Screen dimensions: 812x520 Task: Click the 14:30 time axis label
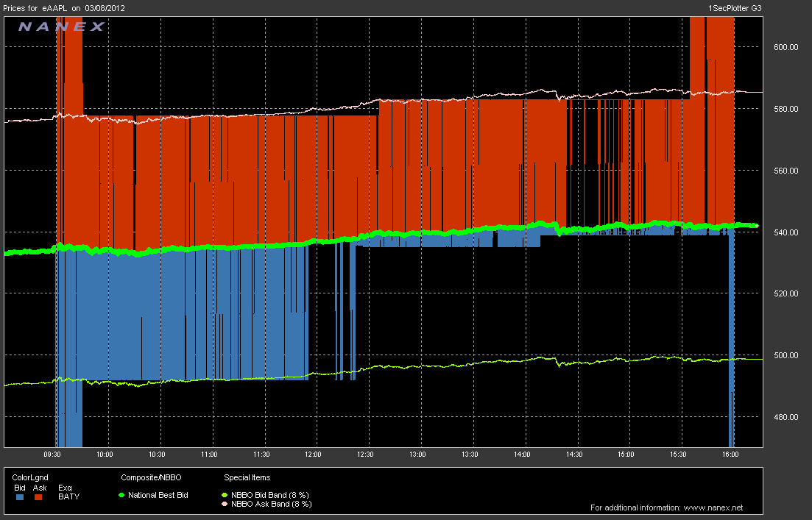pyautogui.click(x=573, y=455)
